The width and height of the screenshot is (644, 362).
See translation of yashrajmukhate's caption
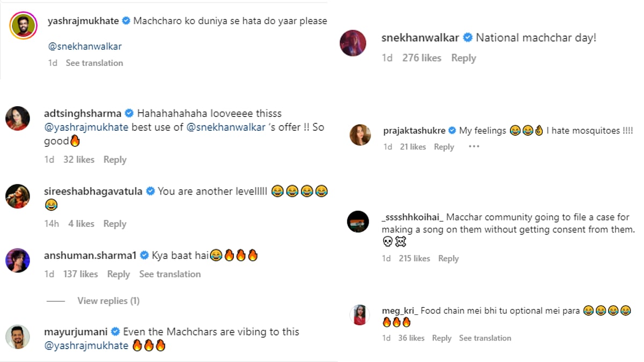(94, 63)
